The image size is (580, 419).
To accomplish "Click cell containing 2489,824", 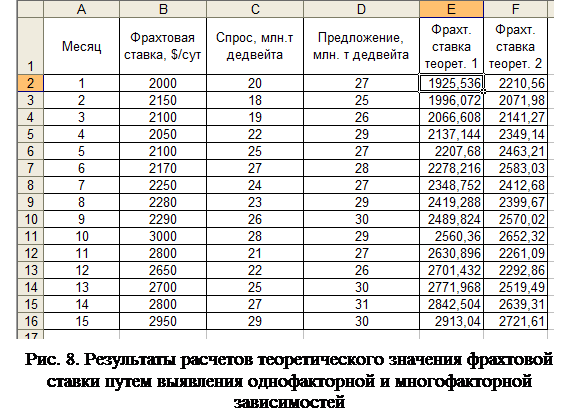I will (x=451, y=219).
